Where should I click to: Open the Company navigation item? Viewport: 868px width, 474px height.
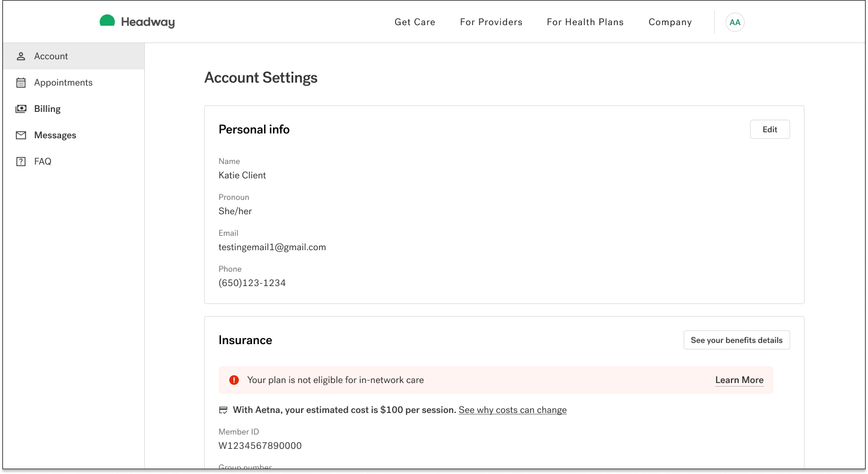(x=670, y=22)
